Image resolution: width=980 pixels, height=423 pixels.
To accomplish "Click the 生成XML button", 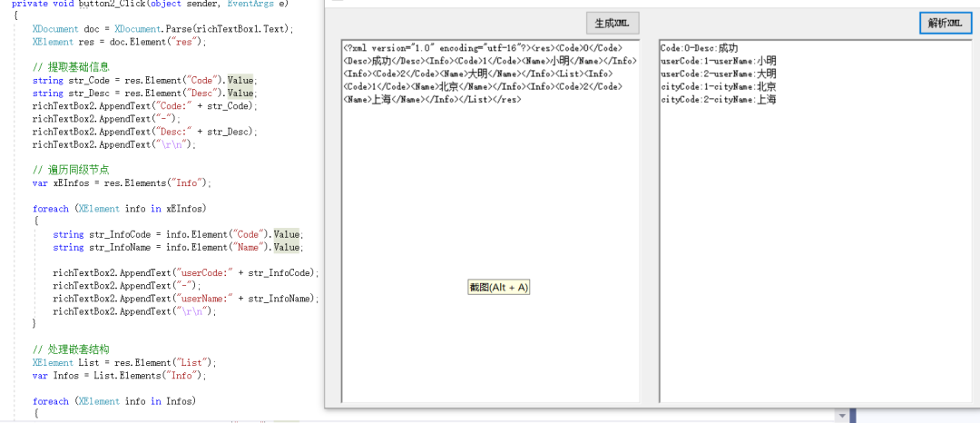I will (x=612, y=23).
